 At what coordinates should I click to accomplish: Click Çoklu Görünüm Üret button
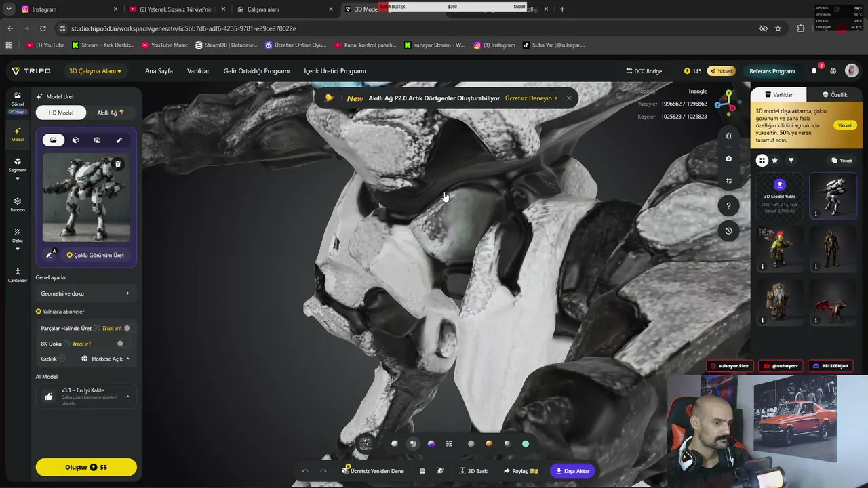(96, 255)
